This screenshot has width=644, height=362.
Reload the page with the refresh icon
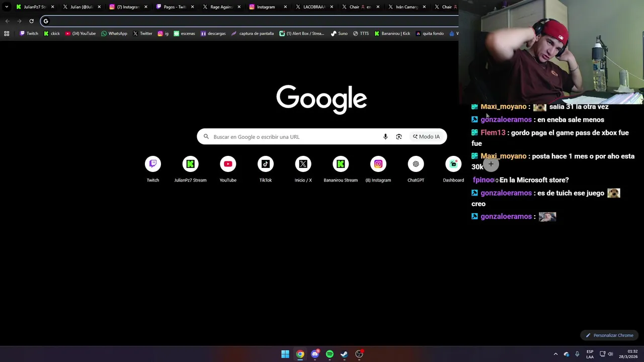(31, 21)
